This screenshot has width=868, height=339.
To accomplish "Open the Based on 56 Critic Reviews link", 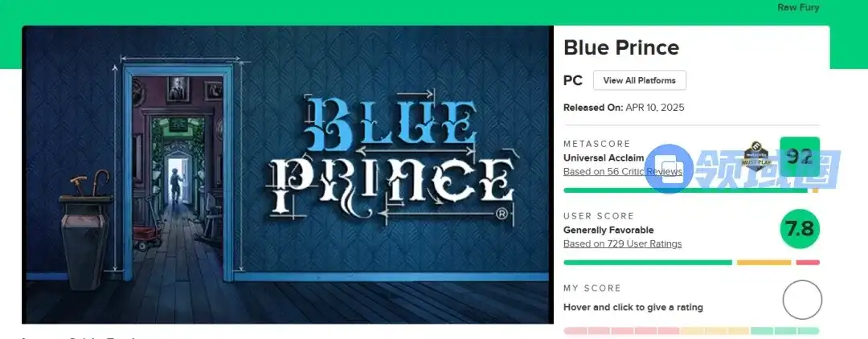I will click(x=622, y=171).
